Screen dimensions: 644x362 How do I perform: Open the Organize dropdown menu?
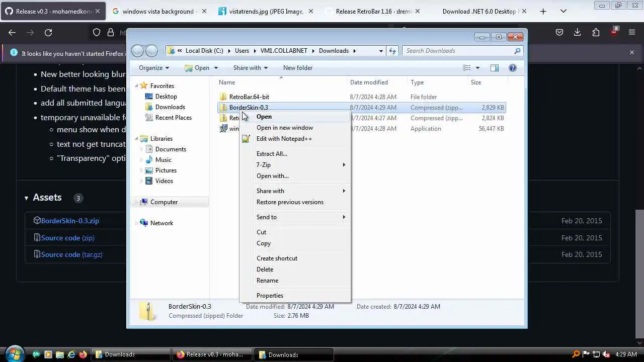[x=154, y=68]
